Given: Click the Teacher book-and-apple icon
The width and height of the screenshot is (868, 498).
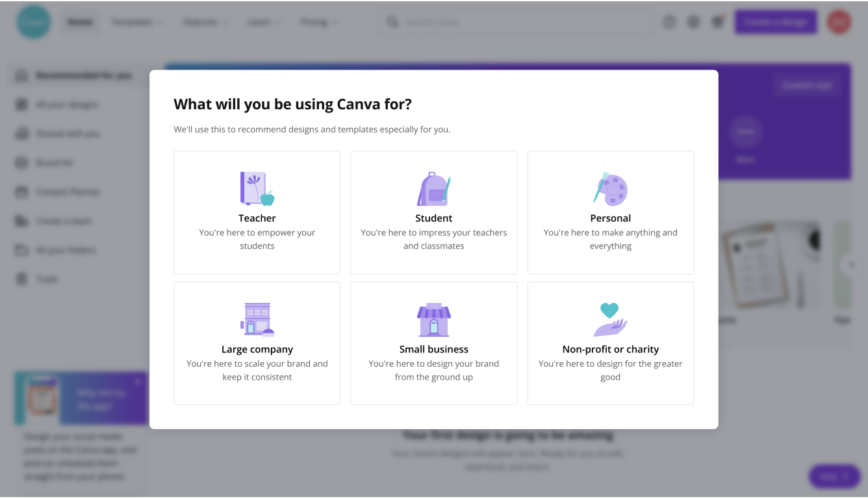Looking at the screenshot, I should [257, 189].
